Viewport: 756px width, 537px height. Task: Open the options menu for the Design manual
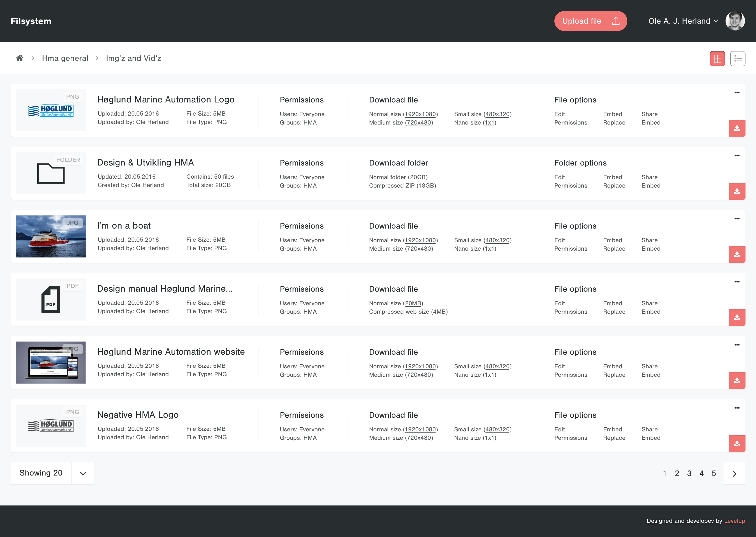click(737, 282)
